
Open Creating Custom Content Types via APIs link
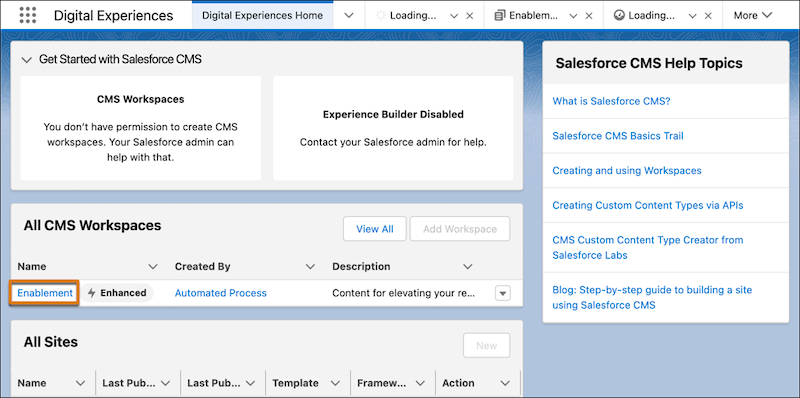pyautogui.click(x=648, y=205)
